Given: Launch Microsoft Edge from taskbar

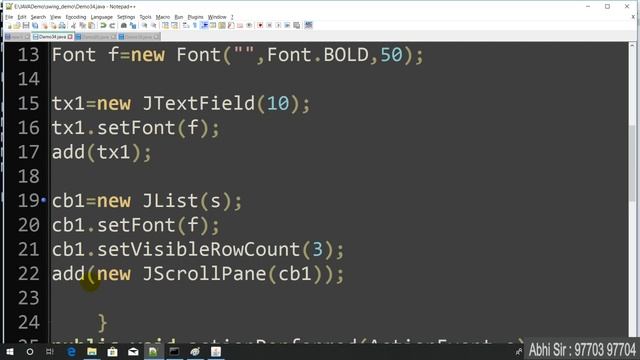Looking at the screenshot, I should coord(71,351).
